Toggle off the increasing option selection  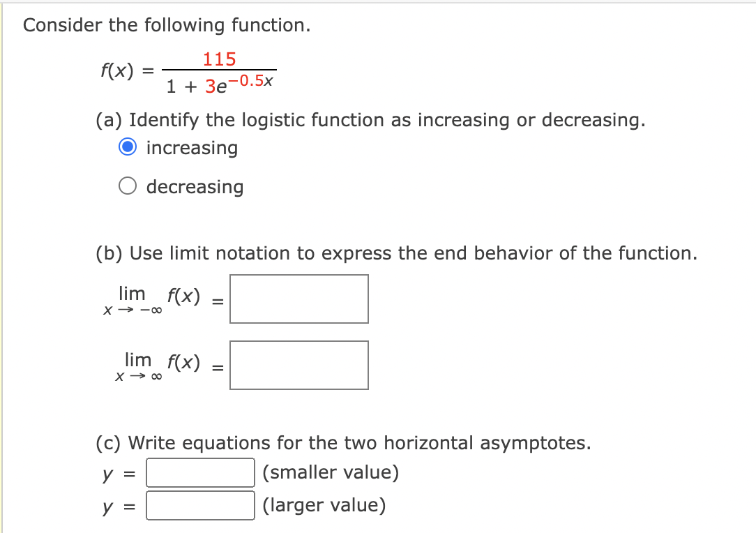coord(128,147)
